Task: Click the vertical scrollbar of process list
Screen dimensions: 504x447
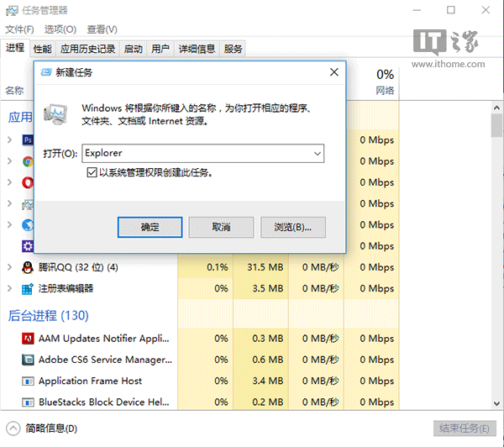Action: (496, 252)
